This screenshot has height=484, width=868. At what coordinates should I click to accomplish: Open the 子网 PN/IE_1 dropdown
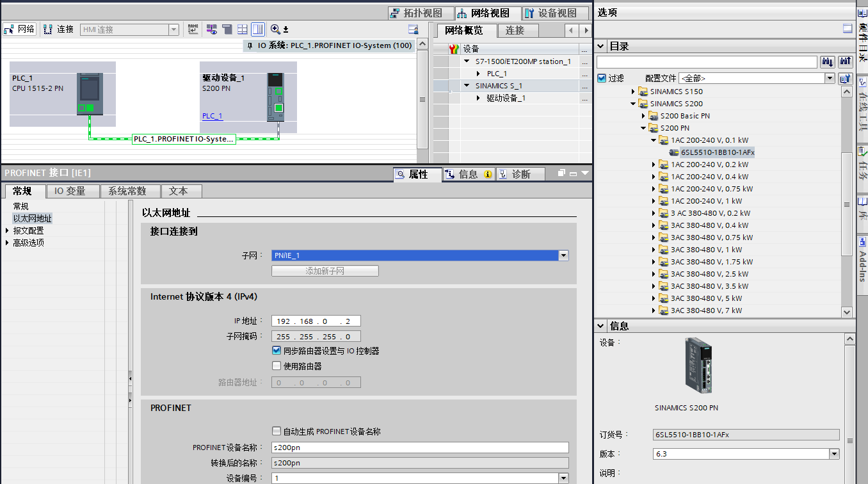click(563, 255)
